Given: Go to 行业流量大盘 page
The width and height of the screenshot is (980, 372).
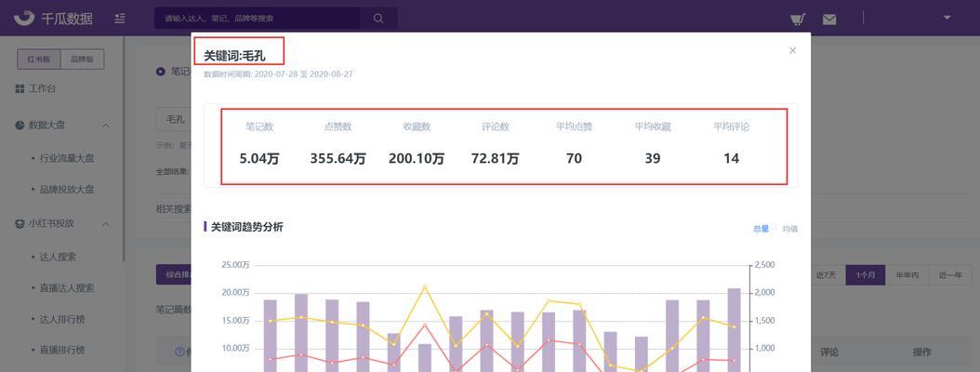Looking at the screenshot, I should pos(68,158).
